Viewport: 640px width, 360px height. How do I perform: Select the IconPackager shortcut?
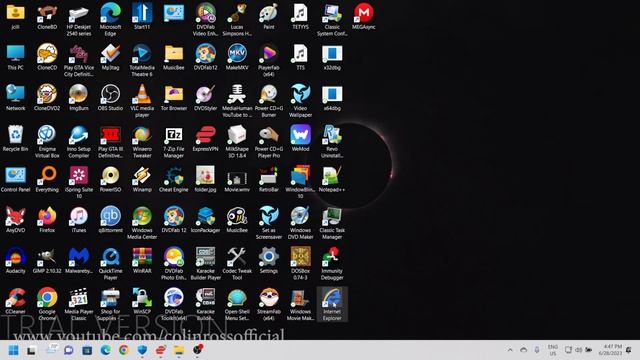[x=205, y=220]
